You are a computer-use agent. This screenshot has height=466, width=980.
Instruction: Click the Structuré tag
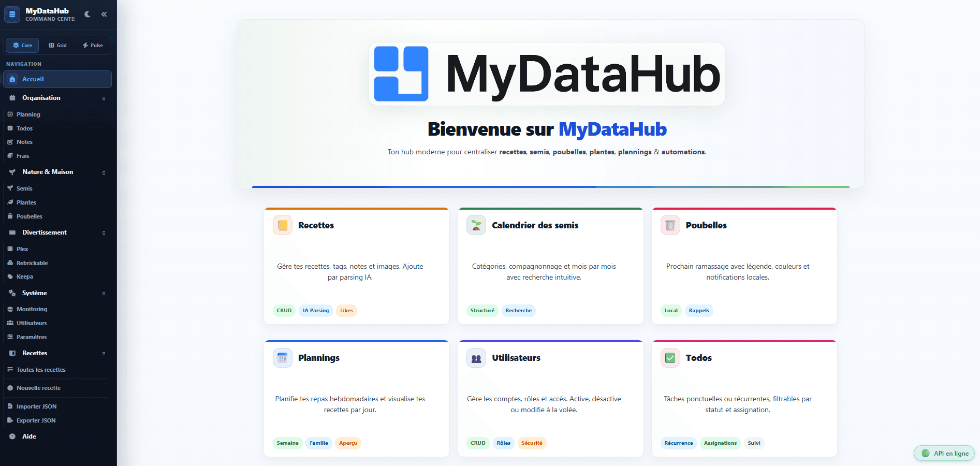click(x=482, y=311)
